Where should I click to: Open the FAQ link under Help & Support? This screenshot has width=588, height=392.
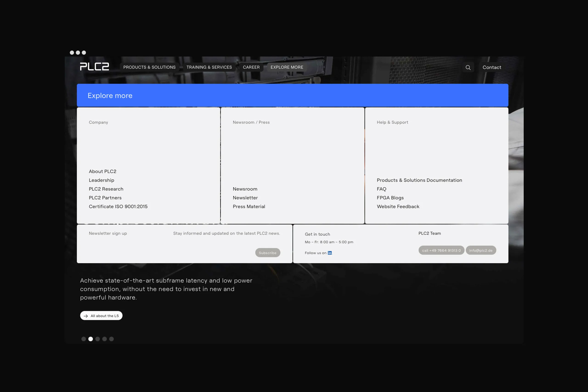pyautogui.click(x=381, y=189)
